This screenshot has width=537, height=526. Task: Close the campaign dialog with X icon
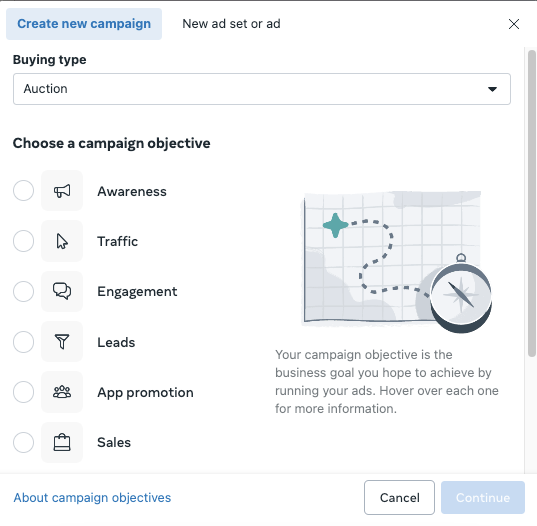514,24
